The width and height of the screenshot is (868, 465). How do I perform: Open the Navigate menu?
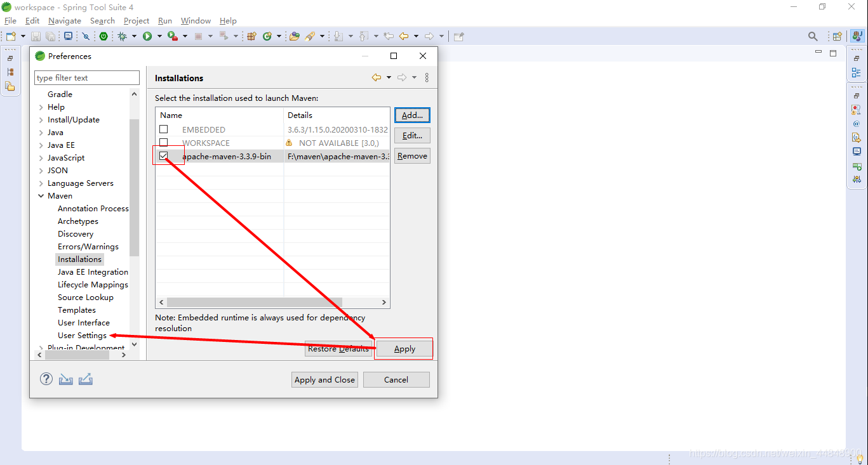pos(65,21)
